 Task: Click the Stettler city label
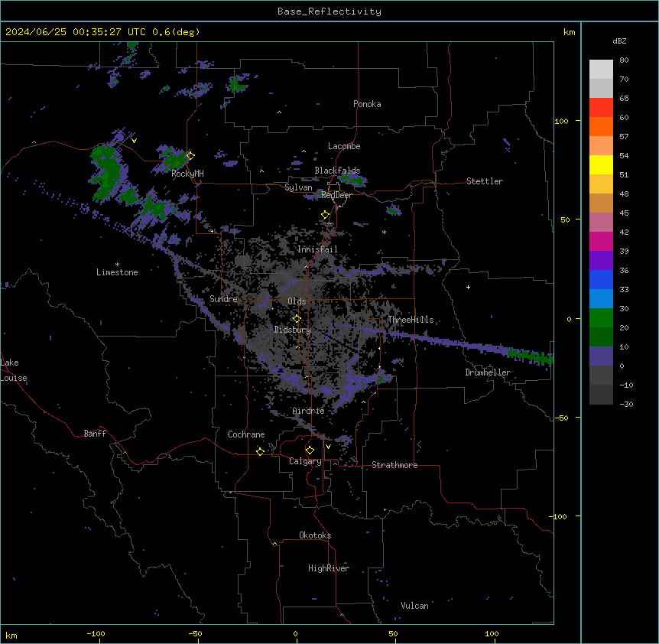484,181
